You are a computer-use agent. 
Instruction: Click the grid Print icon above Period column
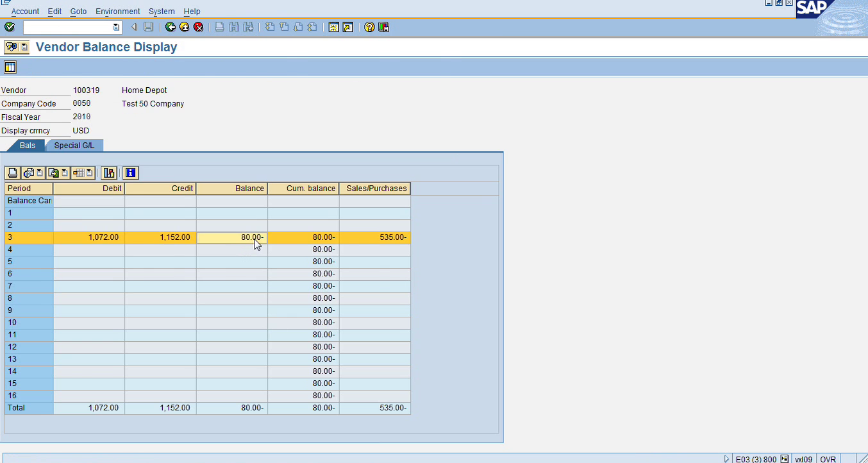pos(12,173)
